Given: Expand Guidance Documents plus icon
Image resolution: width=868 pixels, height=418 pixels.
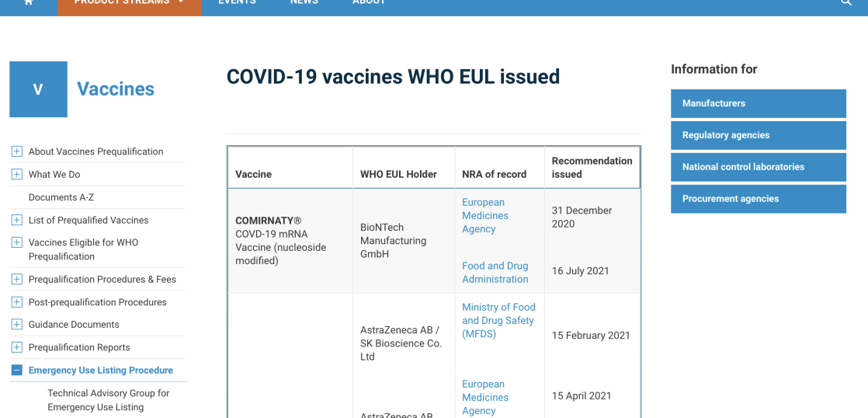Looking at the screenshot, I should (17, 324).
